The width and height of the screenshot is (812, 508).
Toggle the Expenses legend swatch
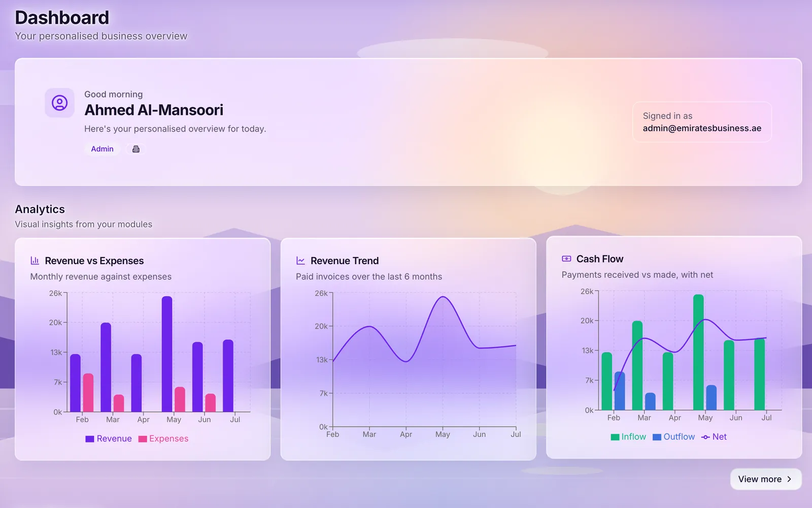tap(143, 439)
